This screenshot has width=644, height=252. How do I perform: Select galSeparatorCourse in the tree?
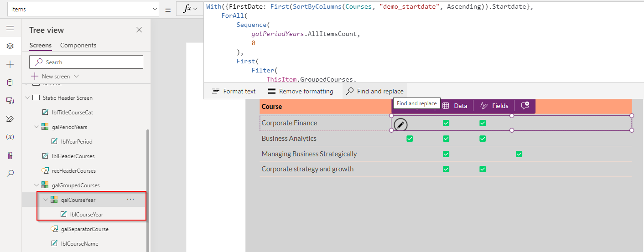[84, 229]
